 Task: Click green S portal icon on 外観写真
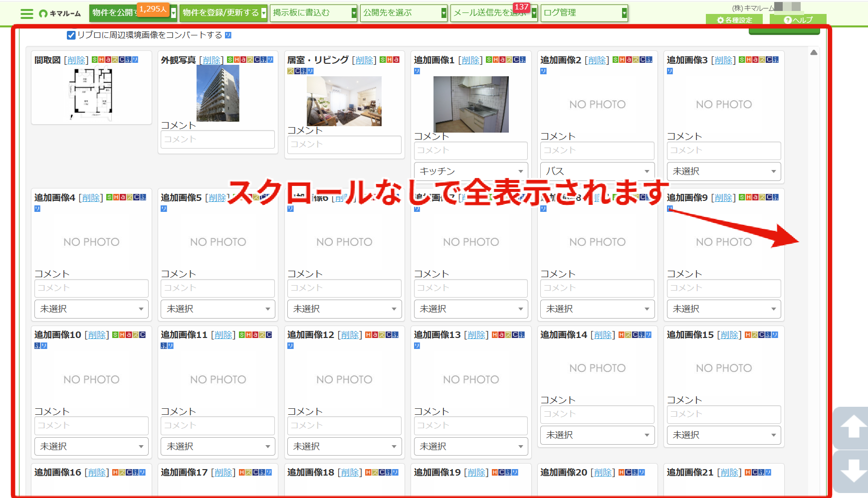(230, 59)
